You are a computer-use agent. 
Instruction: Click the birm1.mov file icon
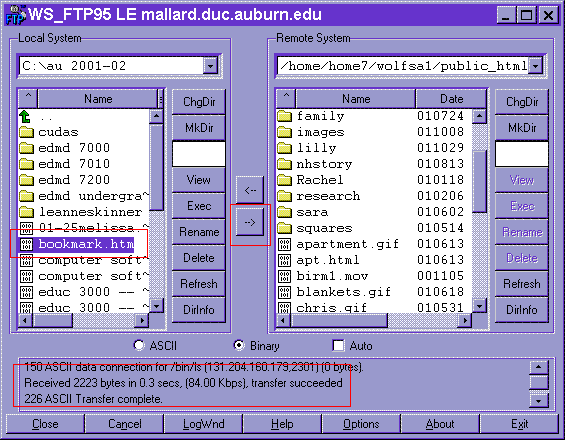pyautogui.click(x=284, y=276)
